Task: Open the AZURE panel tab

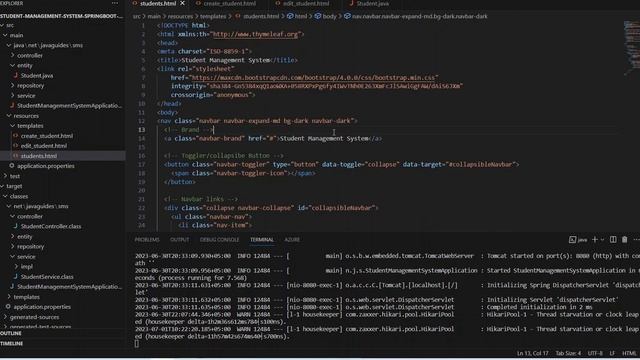Action: (x=292, y=240)
